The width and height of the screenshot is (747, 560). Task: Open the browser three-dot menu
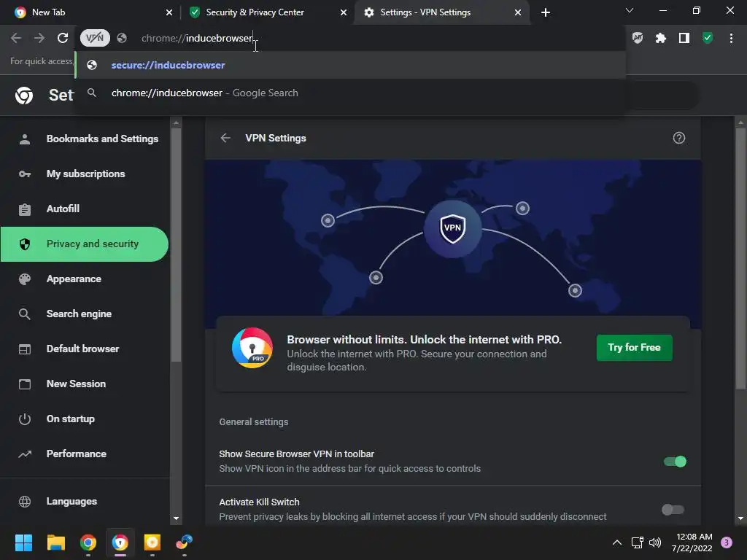coord(731,38)
